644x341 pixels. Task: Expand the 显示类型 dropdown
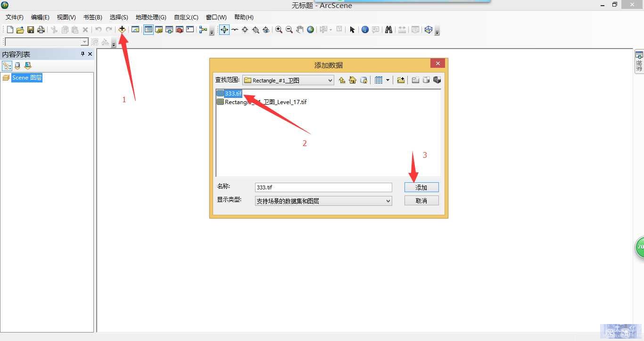tap(388, 201)
